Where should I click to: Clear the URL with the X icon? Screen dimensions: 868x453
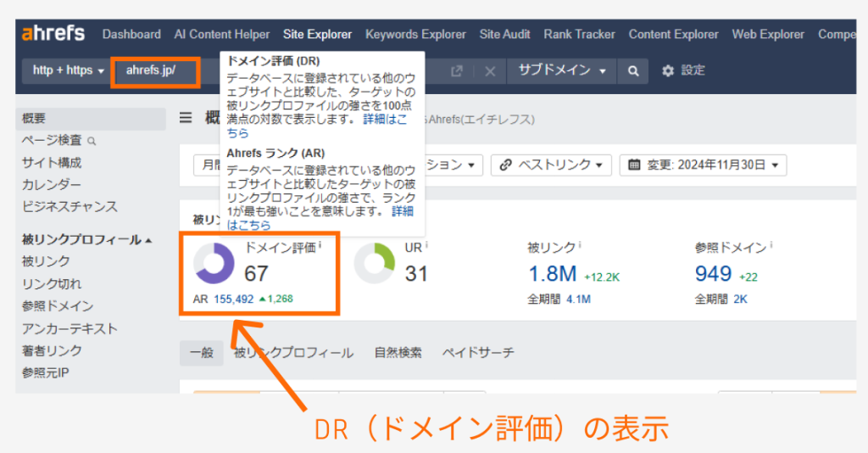click(x=490, y=71)
